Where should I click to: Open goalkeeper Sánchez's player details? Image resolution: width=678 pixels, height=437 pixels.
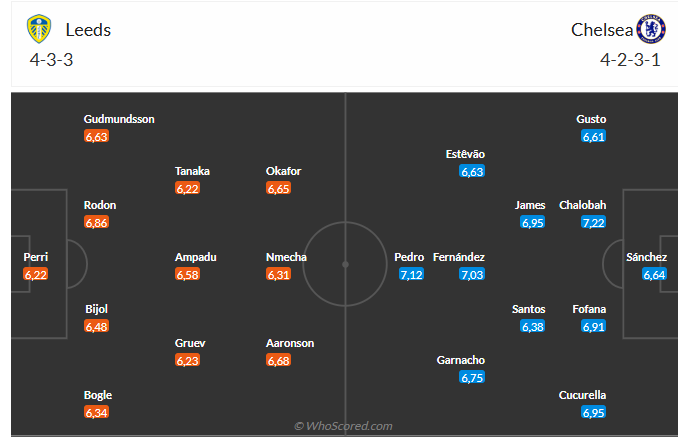point(646,257)
